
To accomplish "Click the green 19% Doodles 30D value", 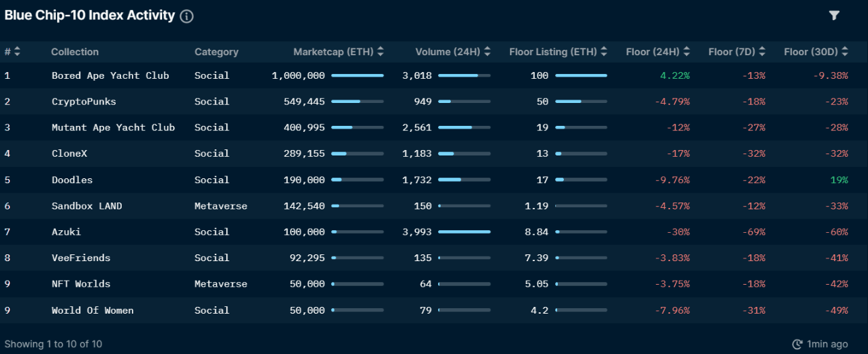I will pyautogui.click(x=839, y=180).
